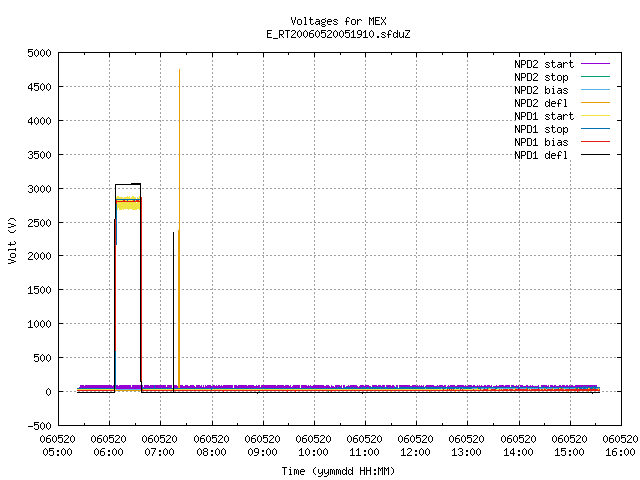Click the NPD1 defl legend label

[x=541, y=156]
